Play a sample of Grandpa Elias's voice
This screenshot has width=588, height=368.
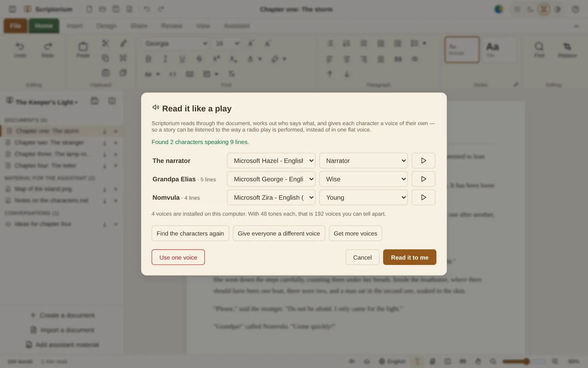424,179
